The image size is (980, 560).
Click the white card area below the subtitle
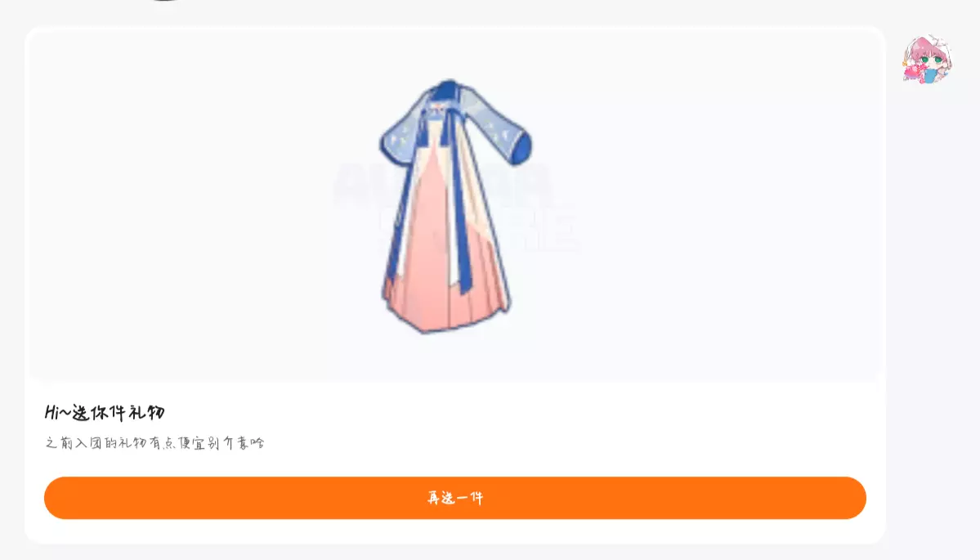point(455,464)
